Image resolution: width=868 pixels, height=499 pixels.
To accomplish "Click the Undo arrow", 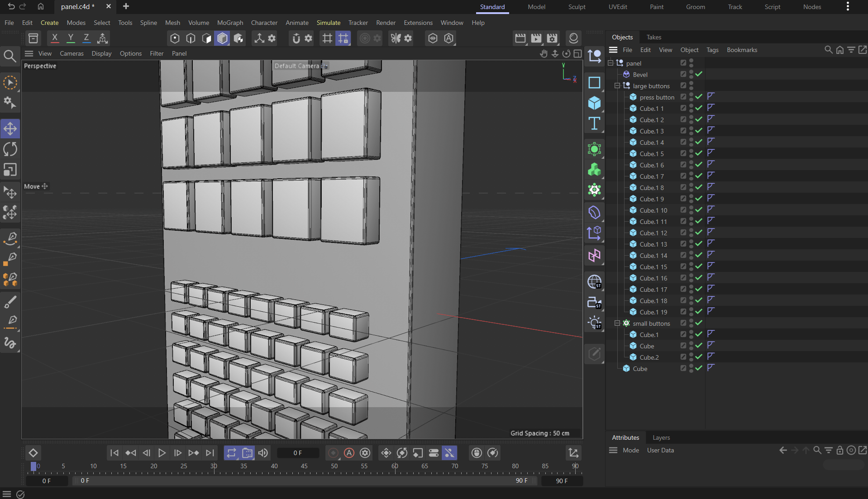I will 11,6.
